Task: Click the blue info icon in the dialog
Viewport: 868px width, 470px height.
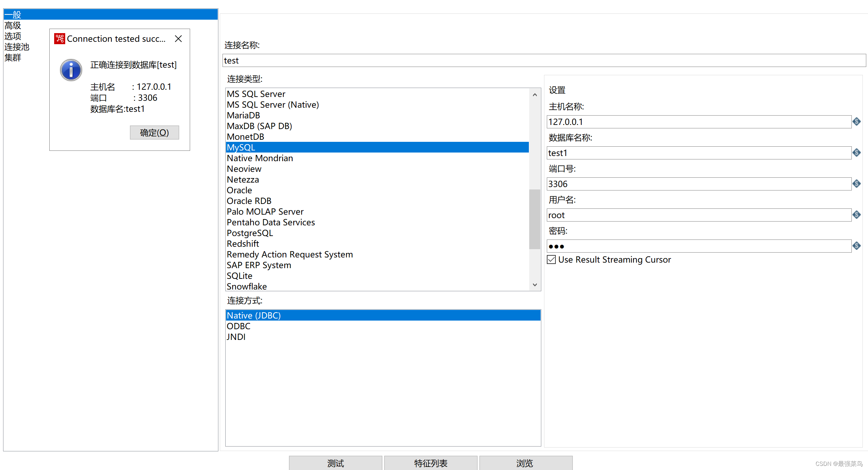Action: pos(71,70)
